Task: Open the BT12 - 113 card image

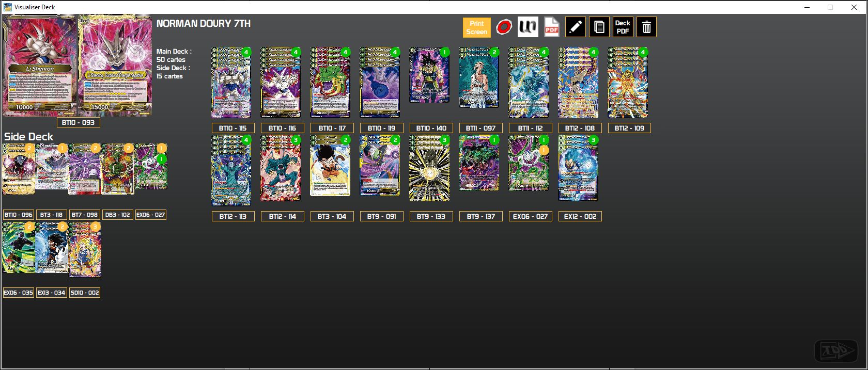Action: coord(231,170)
